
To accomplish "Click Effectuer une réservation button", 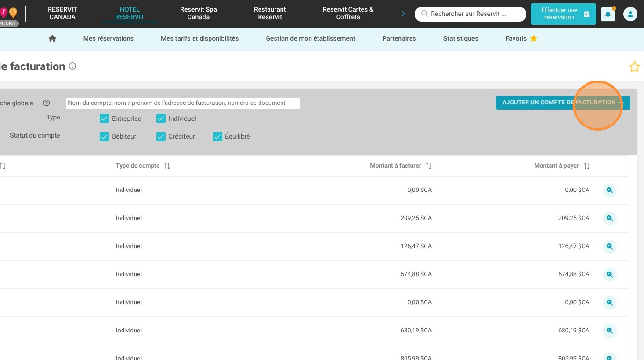I will (x=564, y=14).
